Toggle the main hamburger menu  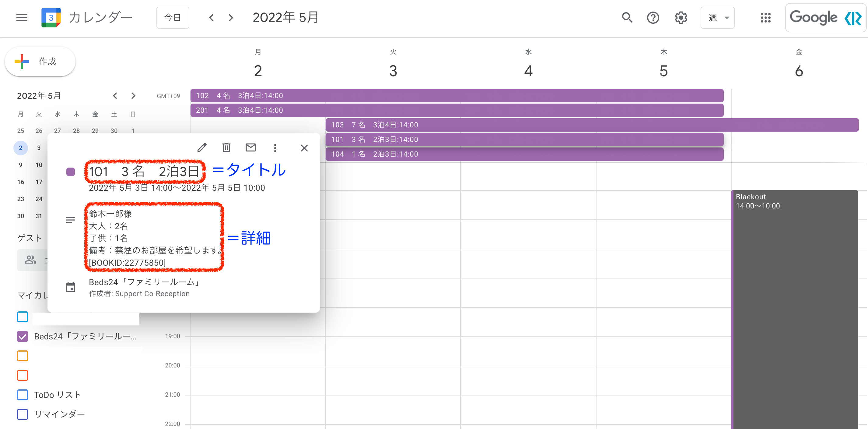[22, 18]
